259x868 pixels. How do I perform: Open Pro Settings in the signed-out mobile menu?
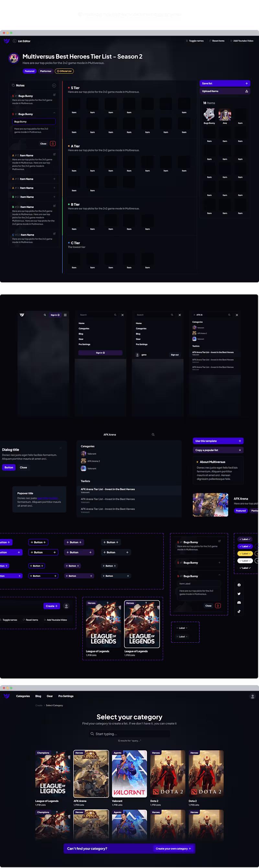[x=84, y=344]
